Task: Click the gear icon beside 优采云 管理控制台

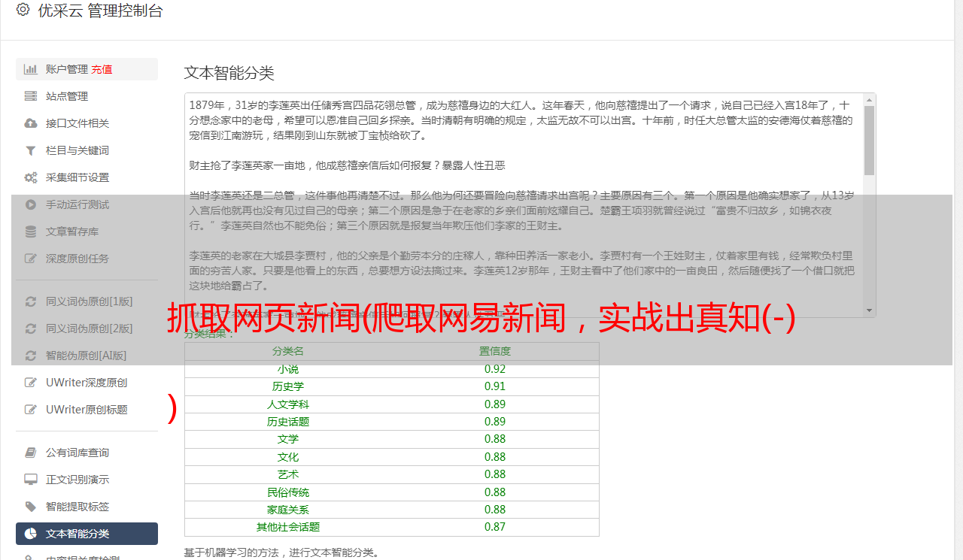Action: tap(23, 10)
